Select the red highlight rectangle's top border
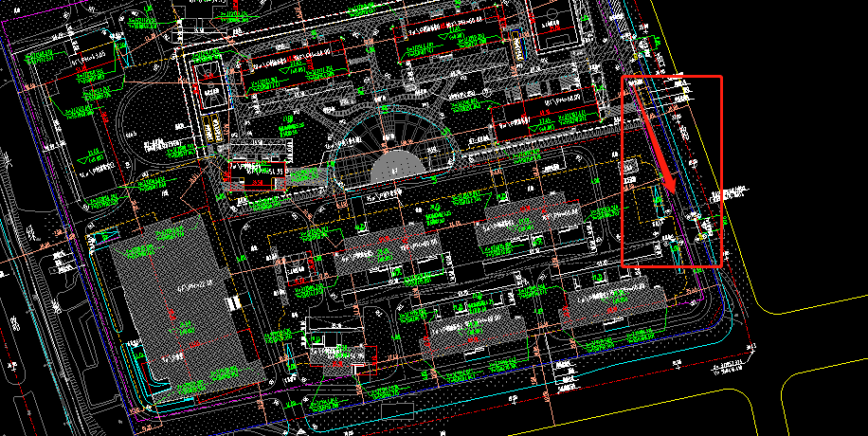868x436 pixels. [x=671, y=77]
